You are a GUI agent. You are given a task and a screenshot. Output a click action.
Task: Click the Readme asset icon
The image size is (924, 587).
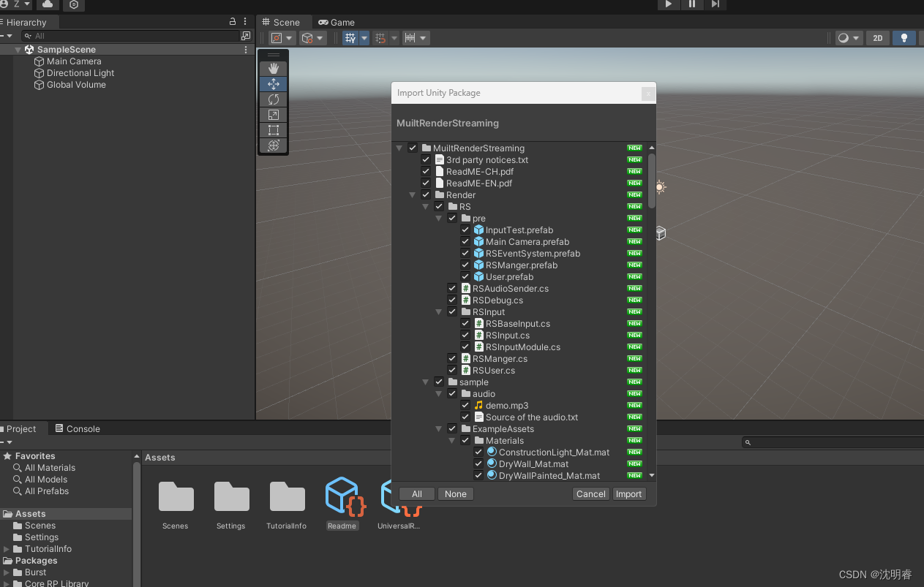(342, 497)
